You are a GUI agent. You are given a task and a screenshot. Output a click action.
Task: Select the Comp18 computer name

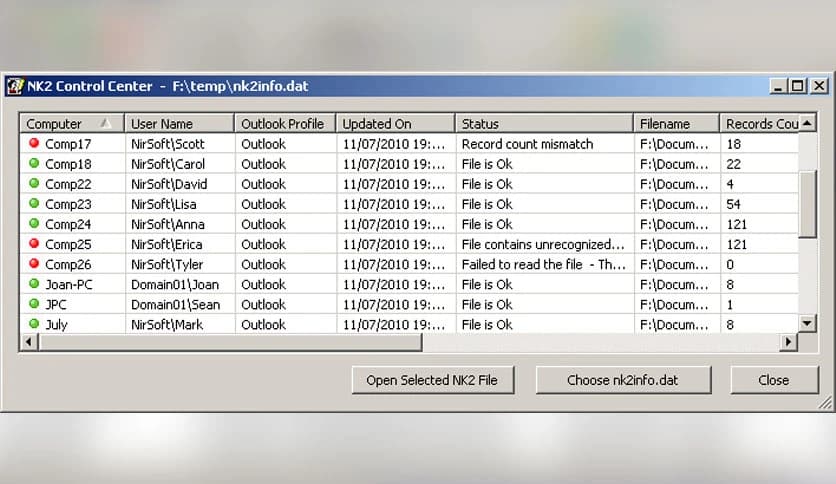68,164
